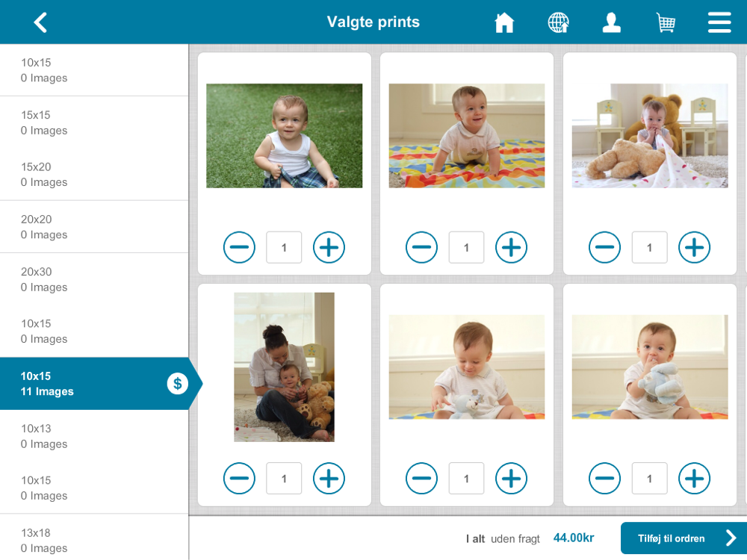Image resolution: width=747 pixels, height=560 pixels.
Task: Open the shopping cart icon
Action: tap(666, 22)
